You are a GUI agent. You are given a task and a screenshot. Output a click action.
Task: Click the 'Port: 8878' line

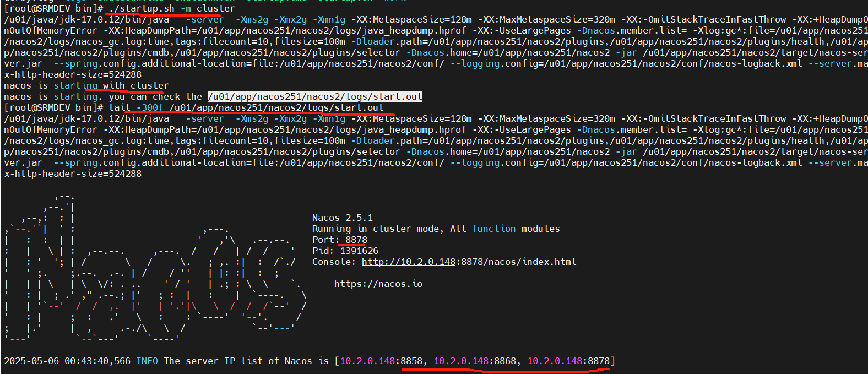pos(340,240)
